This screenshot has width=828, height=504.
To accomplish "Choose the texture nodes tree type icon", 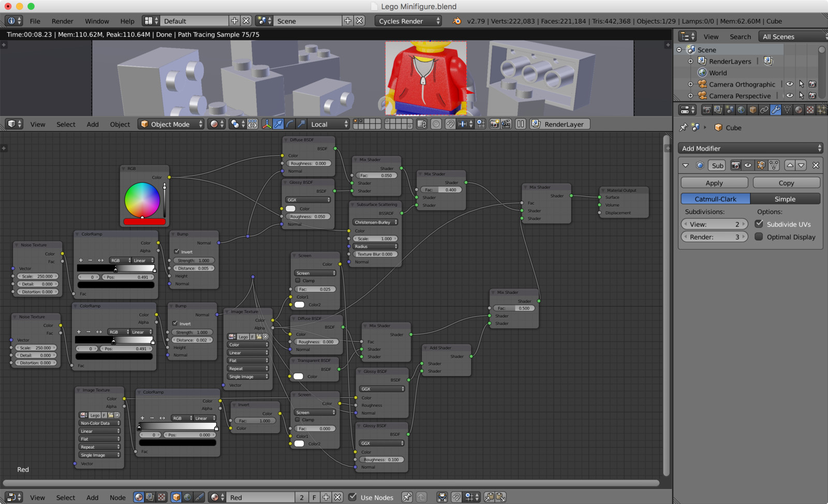I will pos(161,497).
